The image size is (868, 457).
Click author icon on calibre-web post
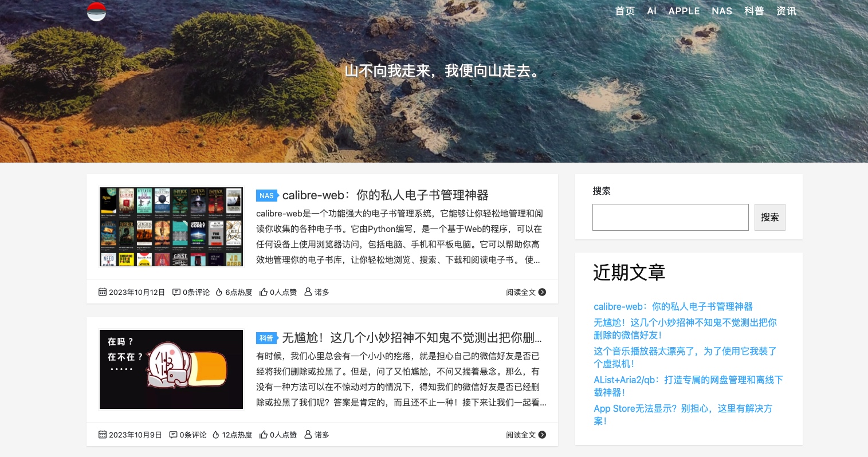click(x=308, y=292)
